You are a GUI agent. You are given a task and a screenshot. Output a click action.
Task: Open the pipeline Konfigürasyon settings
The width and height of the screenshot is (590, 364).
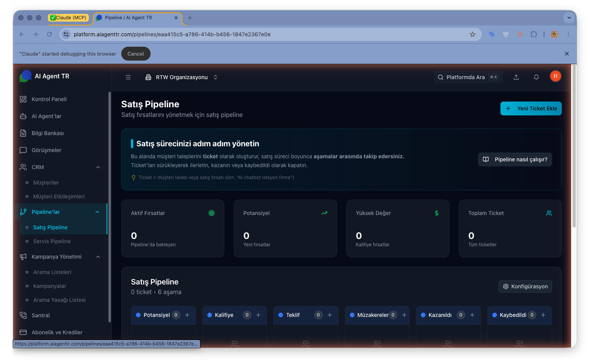[525, 286]
